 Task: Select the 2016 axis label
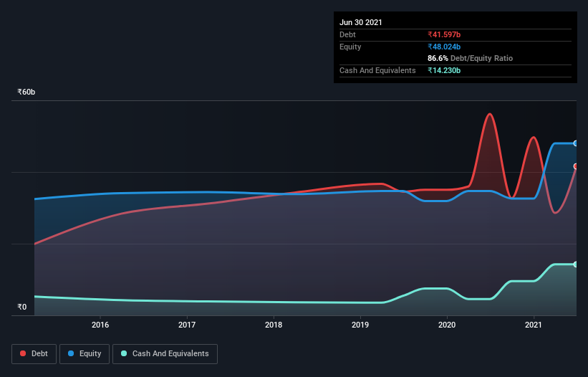tap(100, 325)
